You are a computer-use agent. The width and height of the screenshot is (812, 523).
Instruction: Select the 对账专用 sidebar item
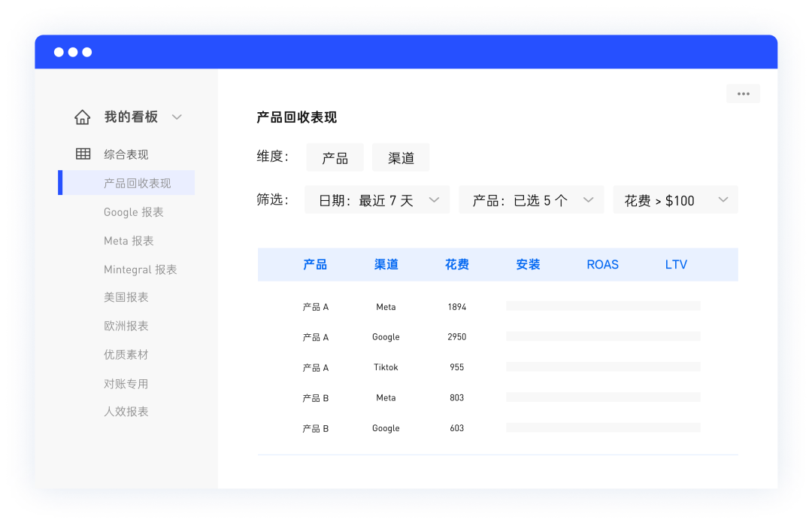[126, 383]
